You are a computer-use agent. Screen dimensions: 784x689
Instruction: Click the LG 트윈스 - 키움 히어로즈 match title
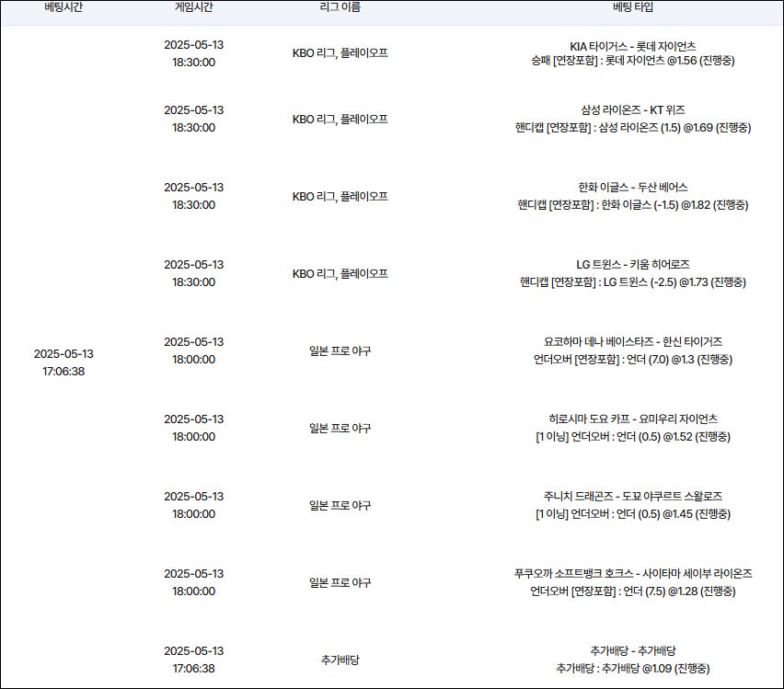click(633, 264)
